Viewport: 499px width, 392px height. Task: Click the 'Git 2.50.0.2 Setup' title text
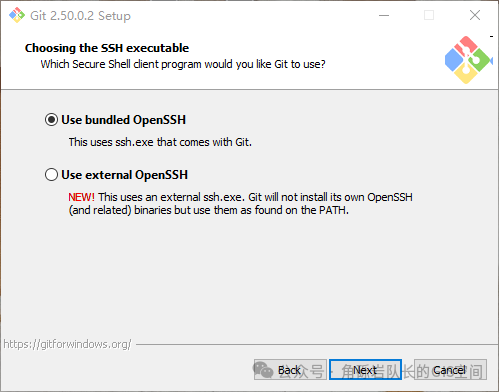pos(80,16)
